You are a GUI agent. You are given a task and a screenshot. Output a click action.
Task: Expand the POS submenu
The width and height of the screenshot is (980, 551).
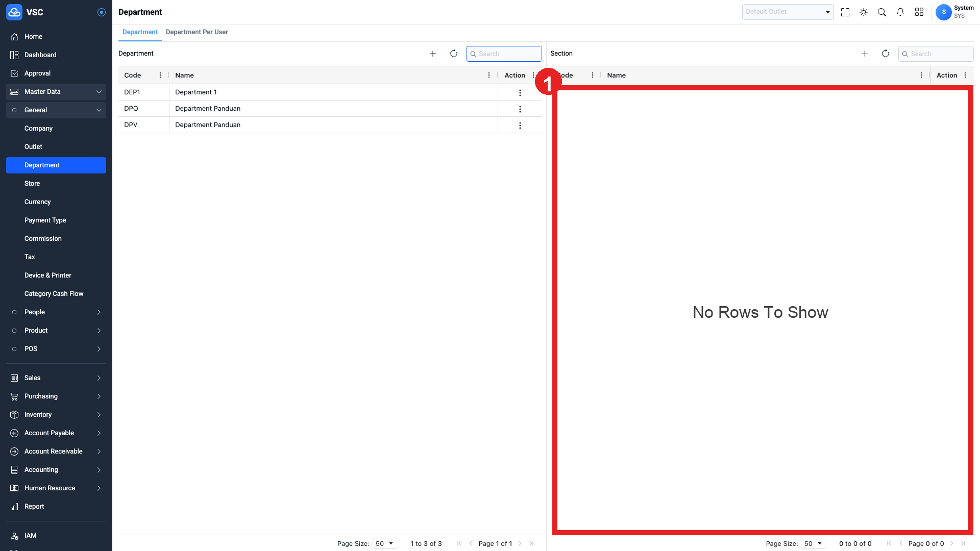56,349
